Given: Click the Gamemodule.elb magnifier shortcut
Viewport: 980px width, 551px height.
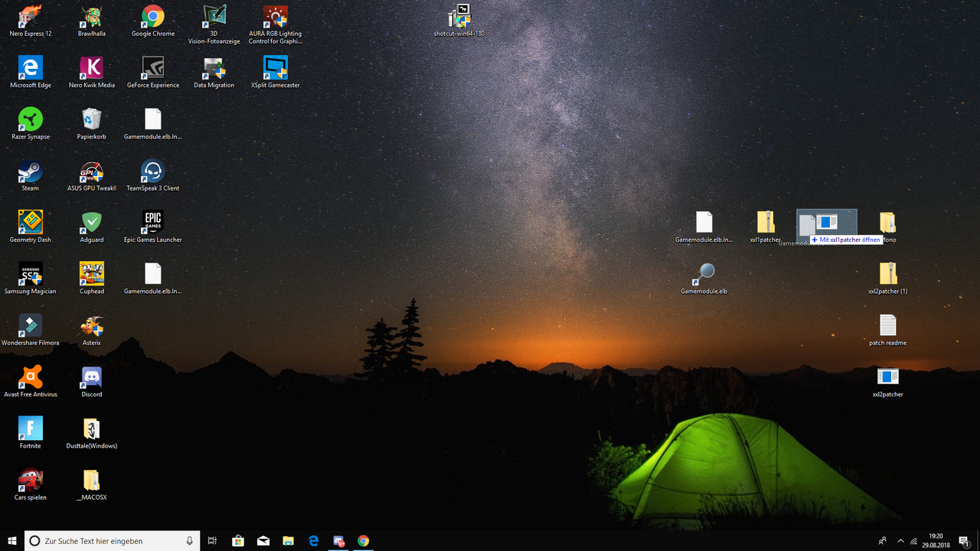Looking at the screenshot, I should coord(704,278).
